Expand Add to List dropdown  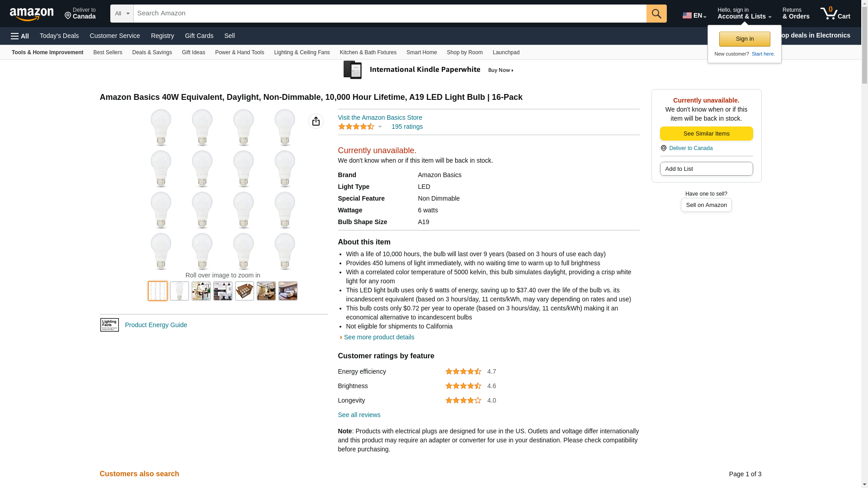tap(706, 169)
